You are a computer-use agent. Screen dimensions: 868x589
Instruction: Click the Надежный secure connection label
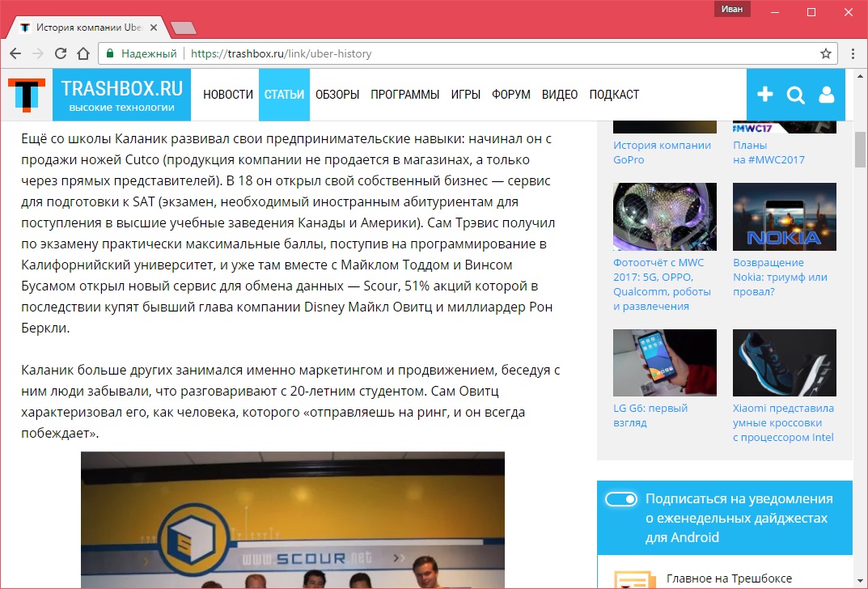click(149, 53)
